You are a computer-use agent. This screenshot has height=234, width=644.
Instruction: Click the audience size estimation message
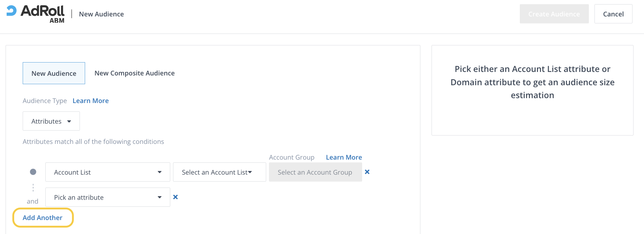pos(532,82)
